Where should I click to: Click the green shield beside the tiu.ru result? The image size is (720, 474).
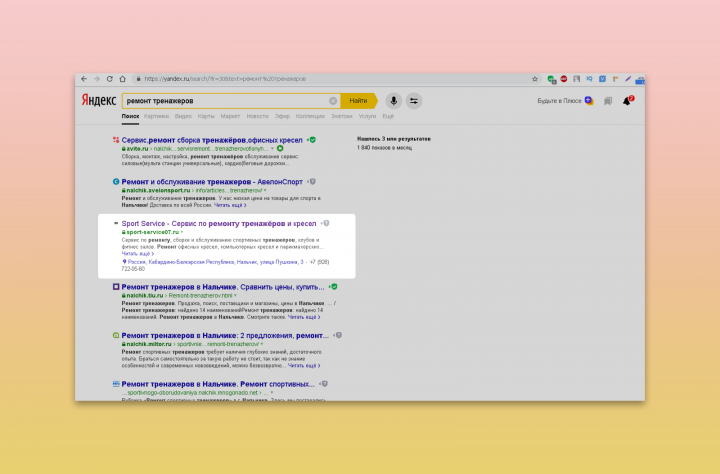(x=334, y=287)
